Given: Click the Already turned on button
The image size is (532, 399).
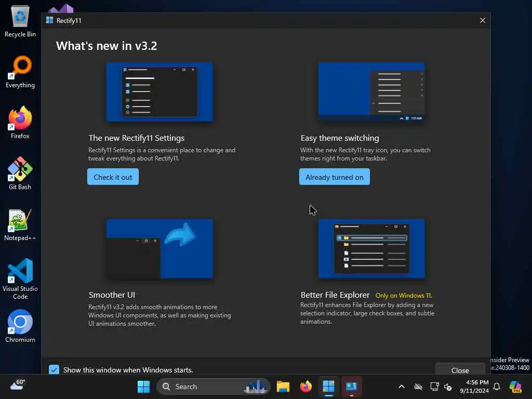Looking at the screenshot, I should click(334, 177).
